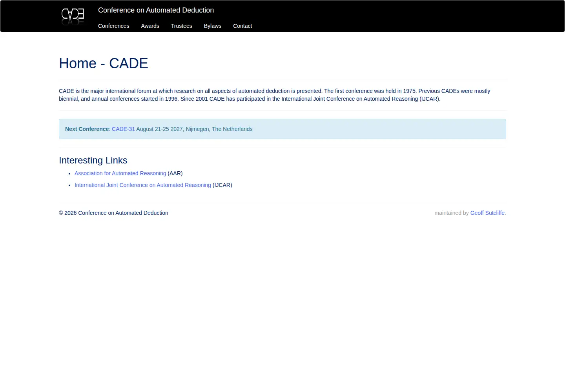Visit Association for Automated Reasoning link

click(120, 173)
